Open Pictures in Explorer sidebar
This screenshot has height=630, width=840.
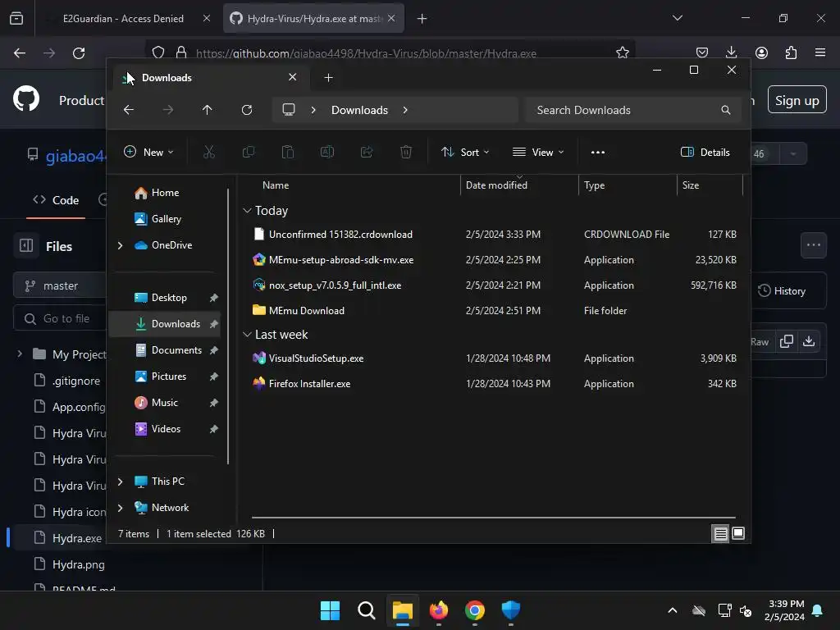pyautogui.click(x=169, y=377)
